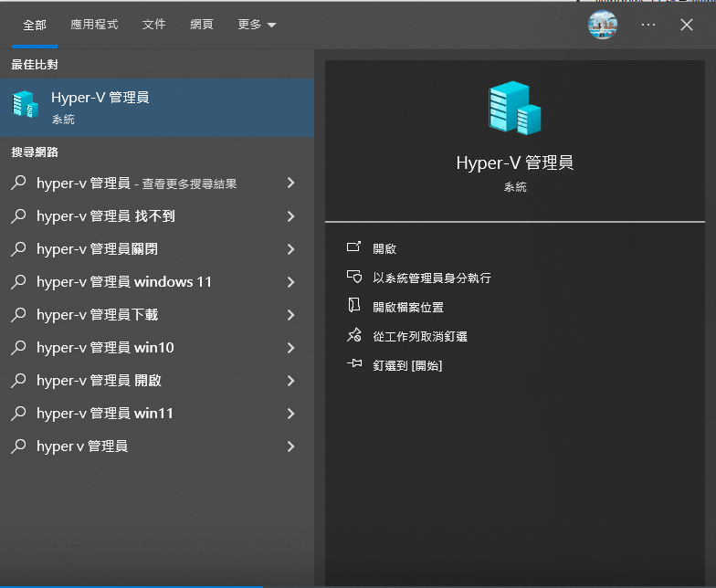Switch to the 文件 tab
Image resolution: width=716 pixels, height=588 pixels.
153,24
